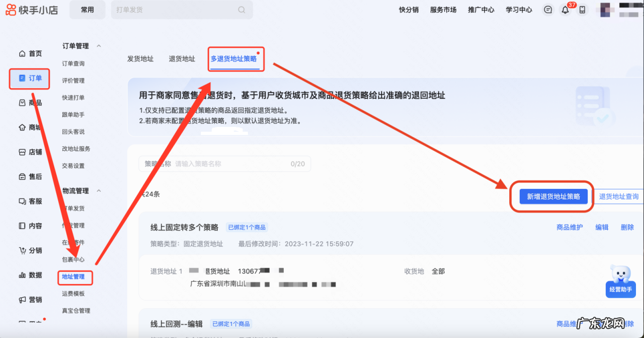Open 服务市场 in top navigation

(x=443, y=10)
